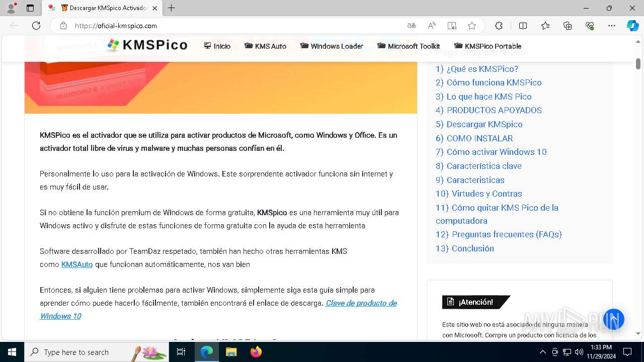This screenshot has height=362, width=644.
Task: Click the scroll-to-top round button
Action: [614, 319]
